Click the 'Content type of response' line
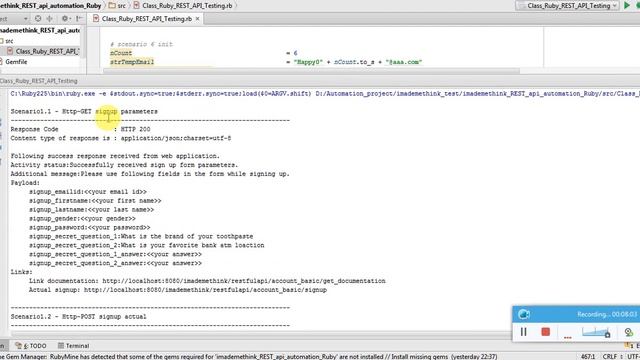 point(121,138)
